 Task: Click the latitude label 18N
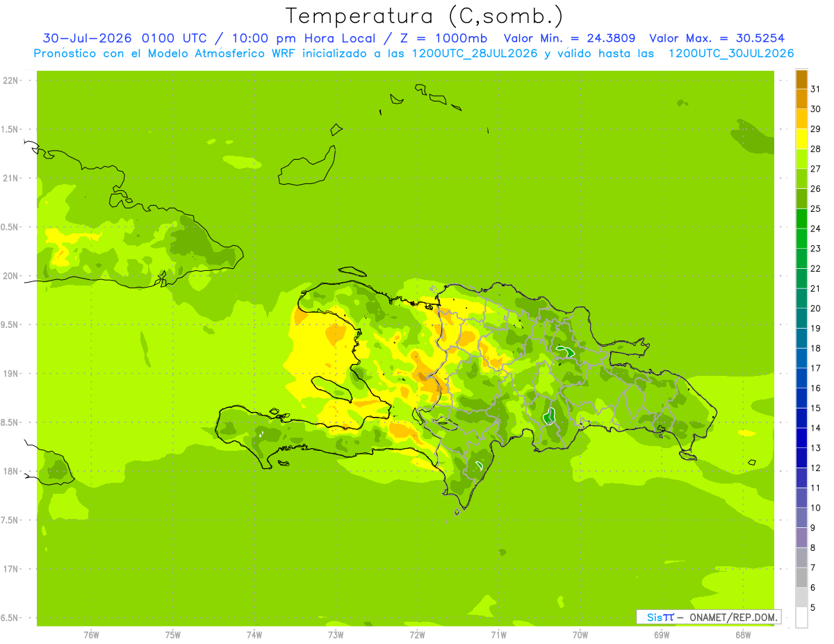(x=10, y=472)
